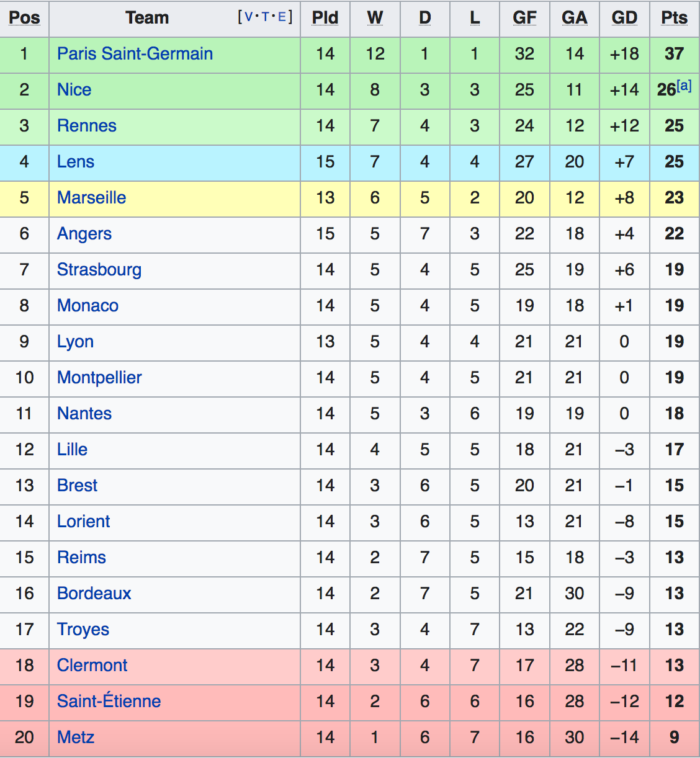Open the Saint-Étienne team link
Screen dimensions: 700x758
click(x=109, y=702)
